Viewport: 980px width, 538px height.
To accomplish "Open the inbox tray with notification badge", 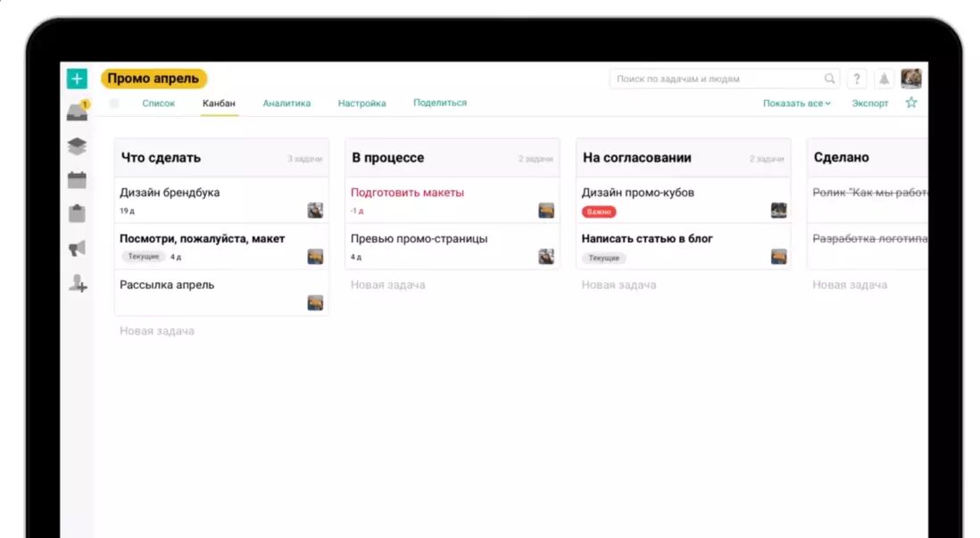I will [78, 112].
